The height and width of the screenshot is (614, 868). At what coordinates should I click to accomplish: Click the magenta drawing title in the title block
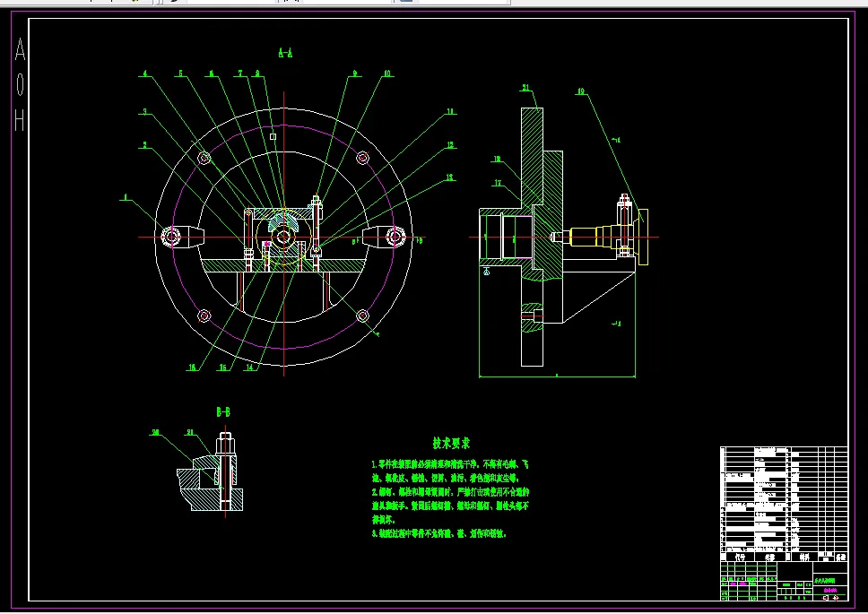click(x=829, y=591)
